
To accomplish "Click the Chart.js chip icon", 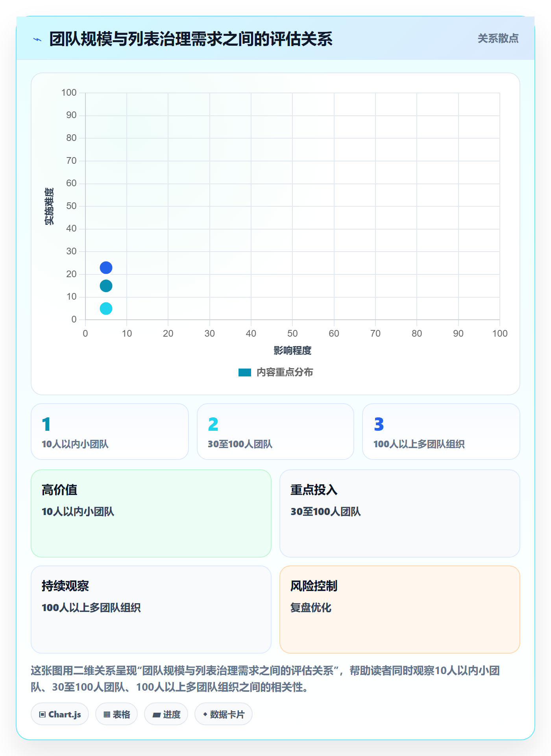I will [x=43, y=715].
